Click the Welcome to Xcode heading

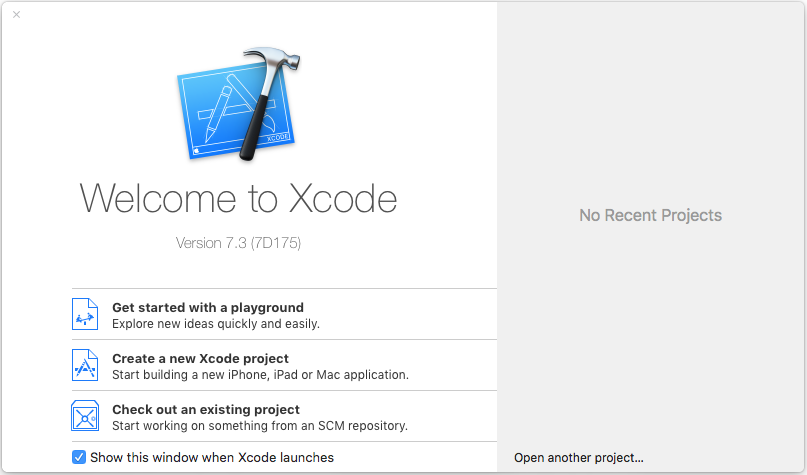[238, 199]
